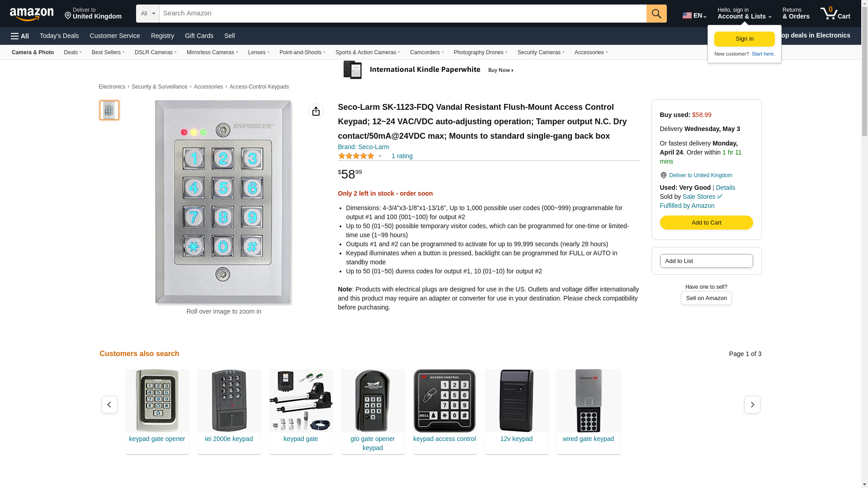Open the DSLR Cameras menu
The height and width of the screenshot is (488, 868).
point(156,52)
